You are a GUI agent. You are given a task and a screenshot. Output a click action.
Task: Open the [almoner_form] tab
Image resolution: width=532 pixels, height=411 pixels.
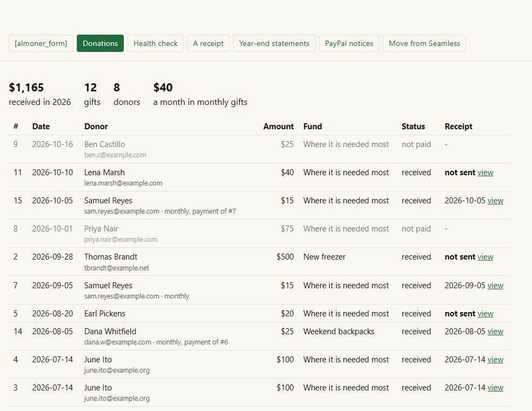41,43
